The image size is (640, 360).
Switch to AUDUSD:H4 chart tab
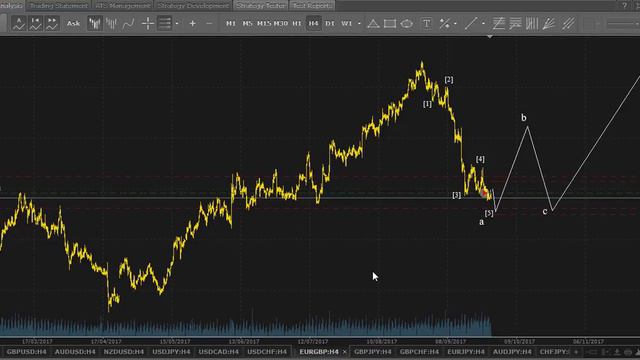[x=75, y=351]
